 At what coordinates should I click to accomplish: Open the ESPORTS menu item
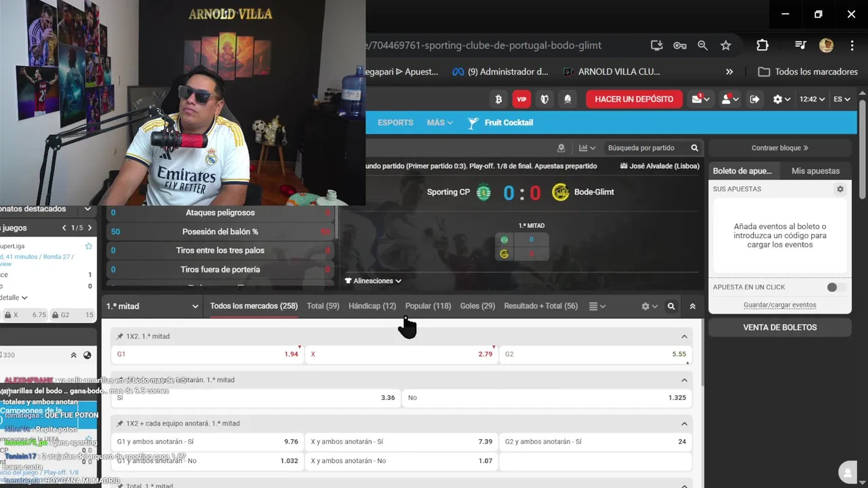pyautogui.click(x=395, y=123)
